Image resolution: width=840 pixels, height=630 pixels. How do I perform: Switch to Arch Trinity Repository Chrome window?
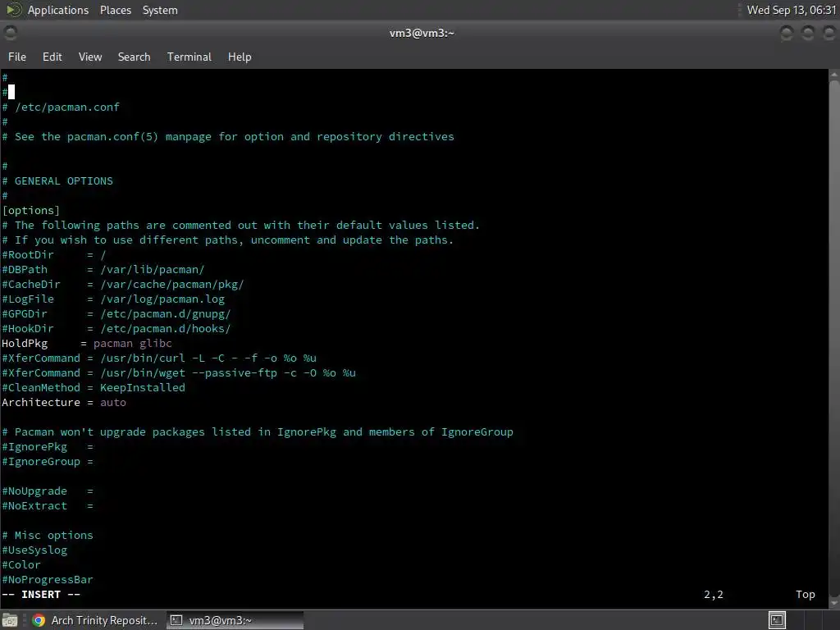point(95,620)
